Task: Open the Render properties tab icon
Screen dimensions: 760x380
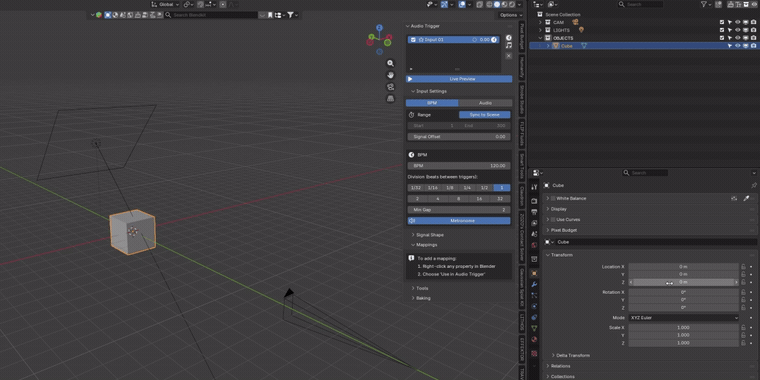Action: pyautogui.click(x=534, y=201)
